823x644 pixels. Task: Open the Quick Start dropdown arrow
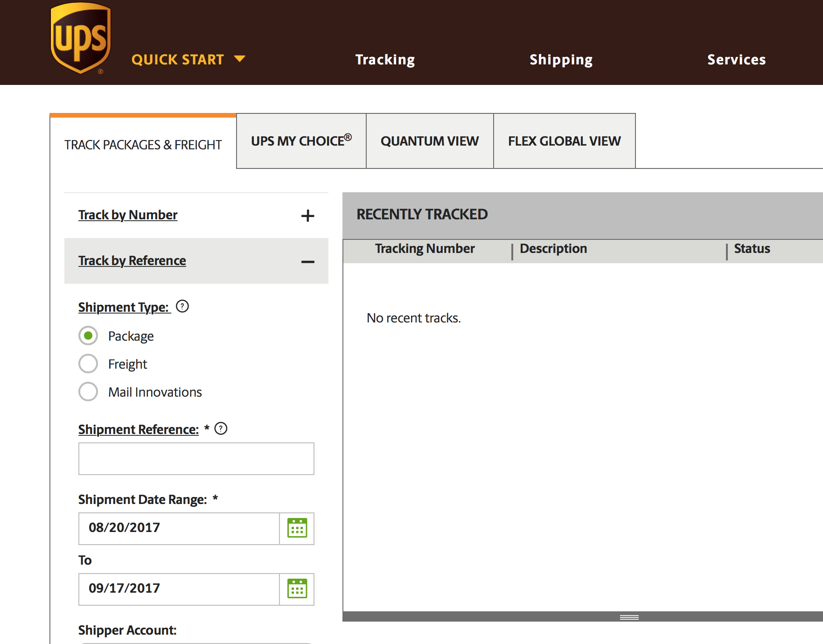tap(239, 59)
